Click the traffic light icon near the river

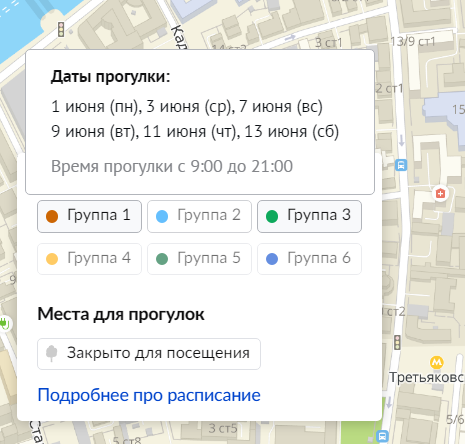[x=61, y=29]
